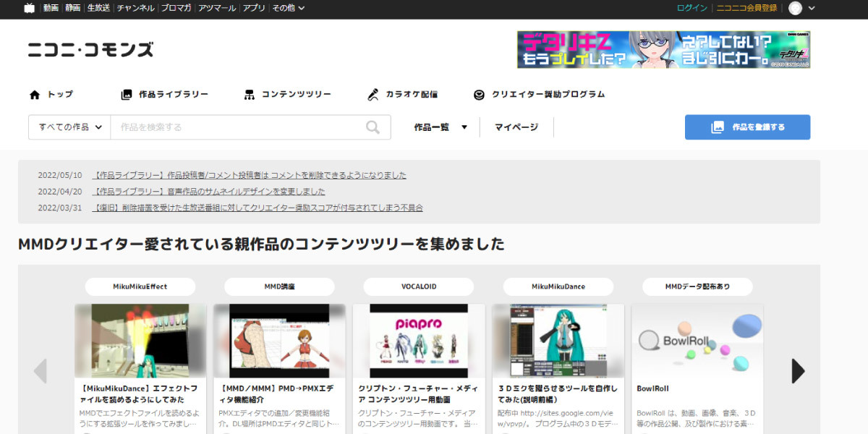Click the 3Dミクを踊らせるツール title
The image size is (868, 434).
coord(558,393)
